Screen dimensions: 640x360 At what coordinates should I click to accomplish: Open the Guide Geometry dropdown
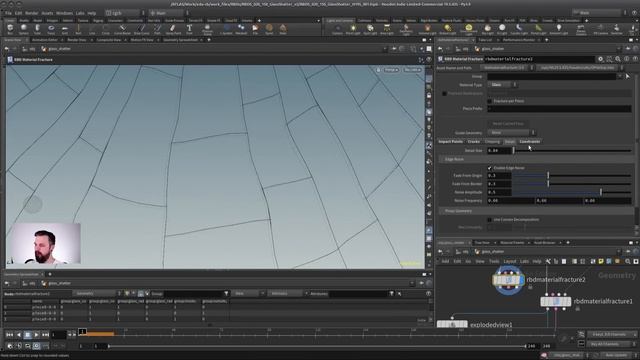(x=511, y=132)
